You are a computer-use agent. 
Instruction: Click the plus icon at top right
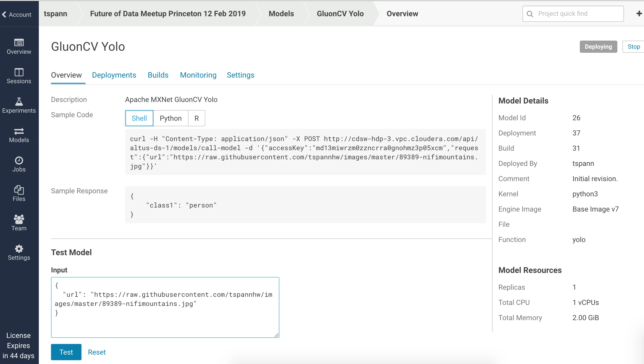click(639, 13)
